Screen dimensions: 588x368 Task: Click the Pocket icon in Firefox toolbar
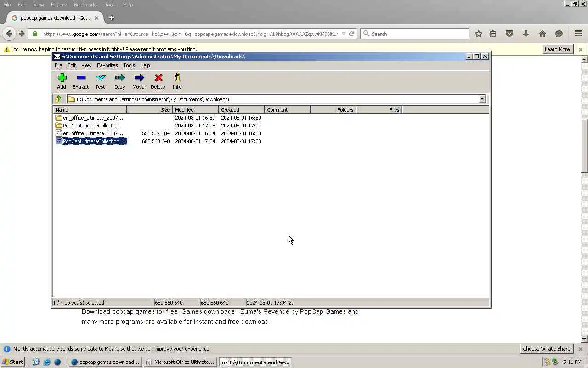pos(509,34)
